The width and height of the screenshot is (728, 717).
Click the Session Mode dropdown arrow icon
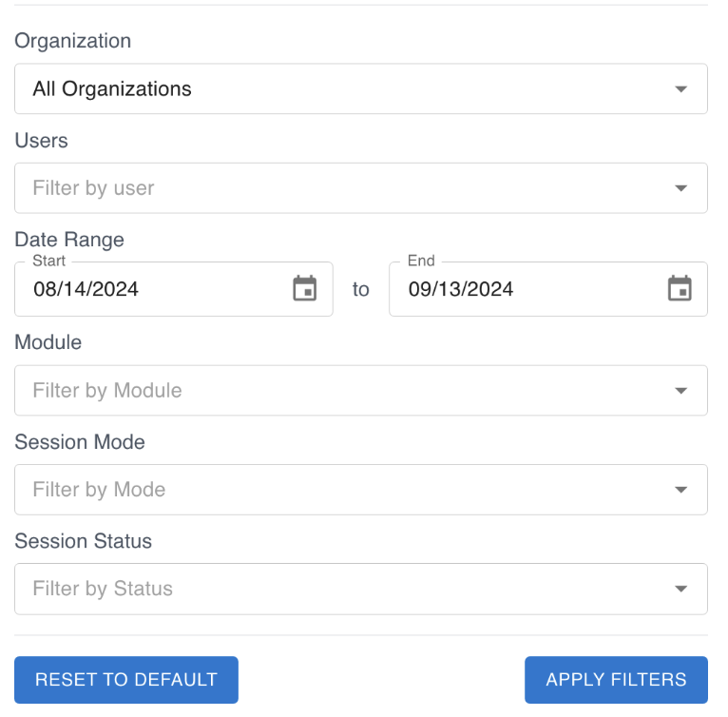click(x=680, y=490)
